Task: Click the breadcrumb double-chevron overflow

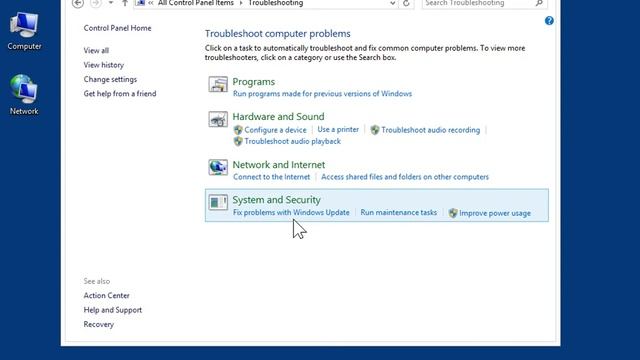Action: [151, 3]
